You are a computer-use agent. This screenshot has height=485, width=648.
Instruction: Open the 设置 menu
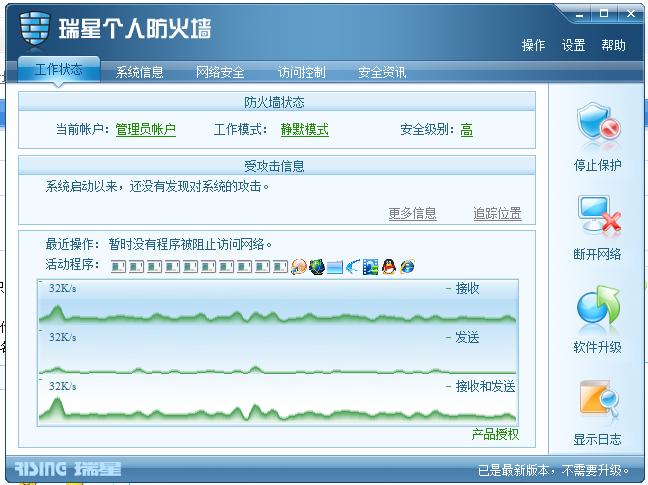[573, 45]
